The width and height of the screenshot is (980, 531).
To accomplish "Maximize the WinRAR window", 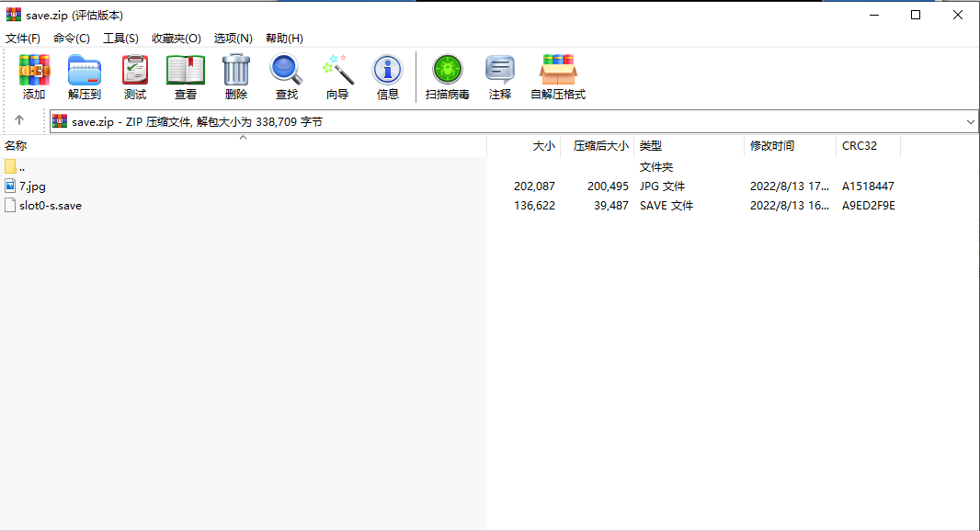I will [916, 15].
